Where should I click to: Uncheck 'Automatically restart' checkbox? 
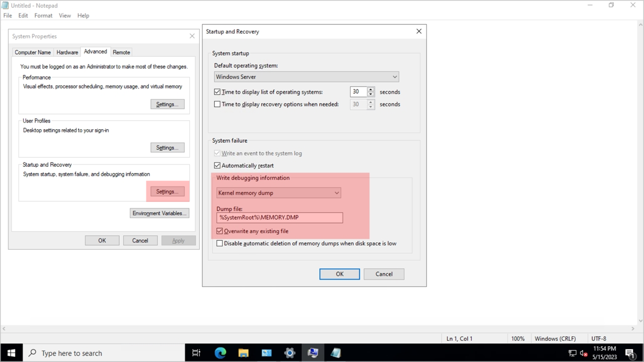click(x=217, y=165)
